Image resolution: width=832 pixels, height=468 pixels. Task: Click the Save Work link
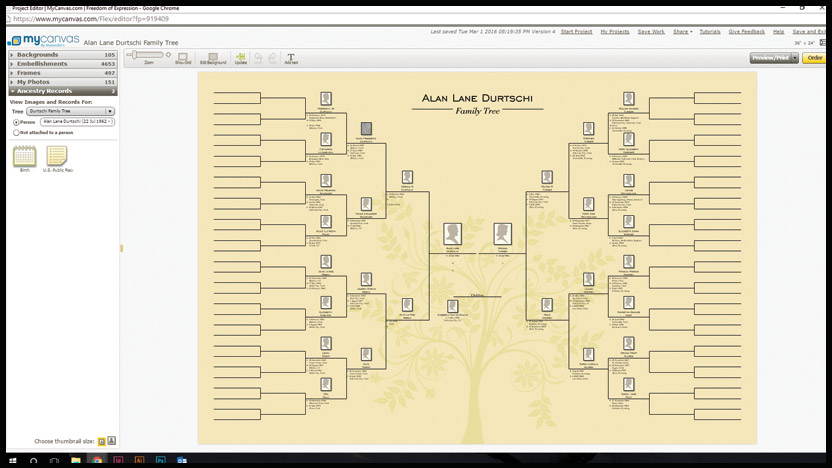[651, 32]
